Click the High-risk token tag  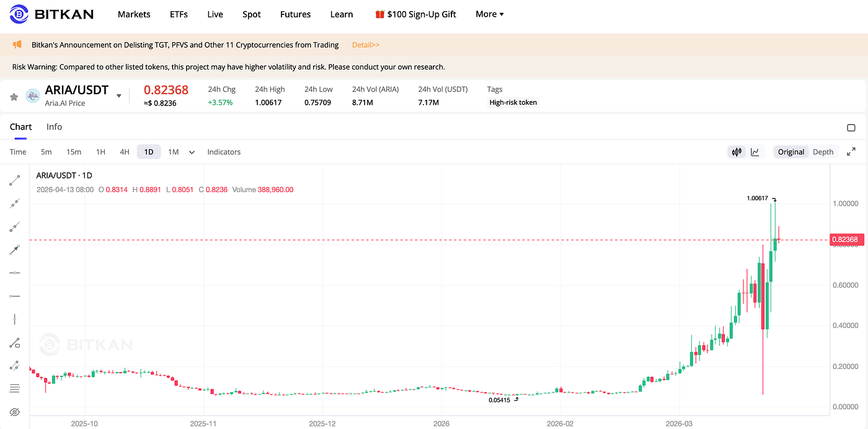tap(513, 102)
